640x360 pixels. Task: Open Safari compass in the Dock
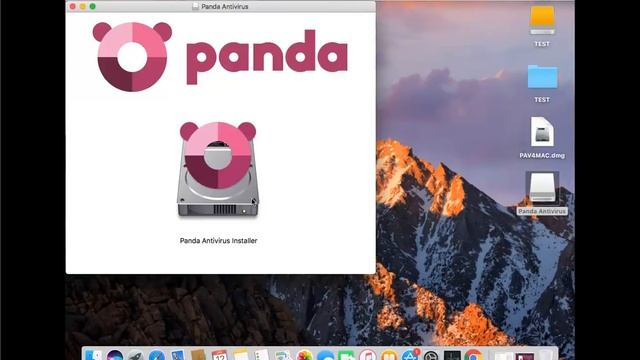coord(157,356)
